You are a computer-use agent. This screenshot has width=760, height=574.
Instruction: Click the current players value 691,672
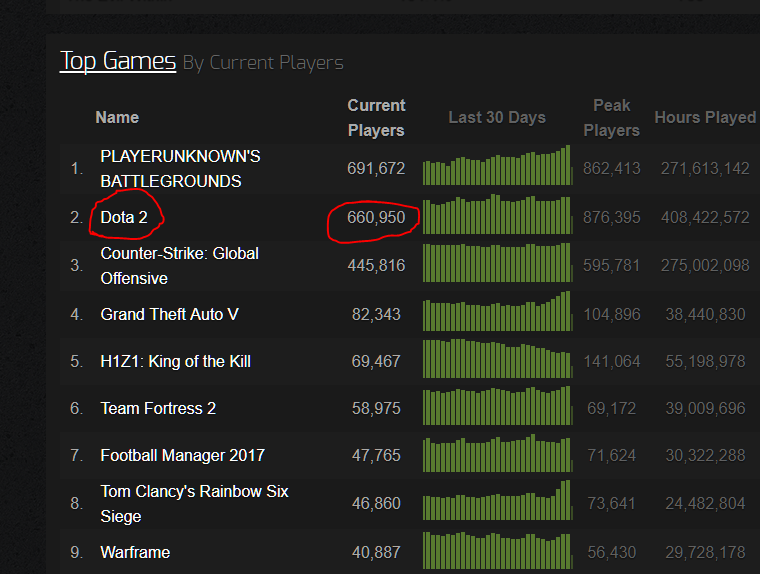pyautogui.click(x=376, y=168)
